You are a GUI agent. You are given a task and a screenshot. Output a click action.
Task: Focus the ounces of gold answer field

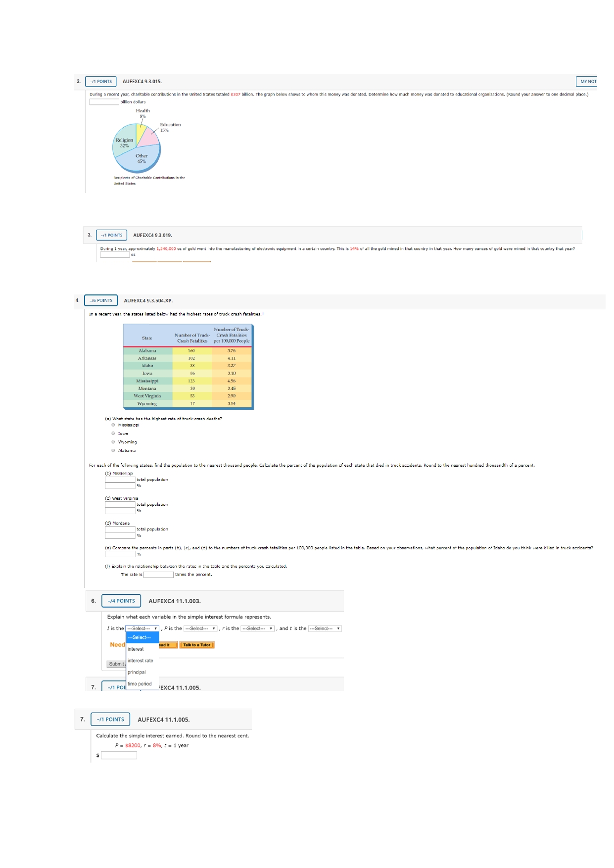(115, 255)
